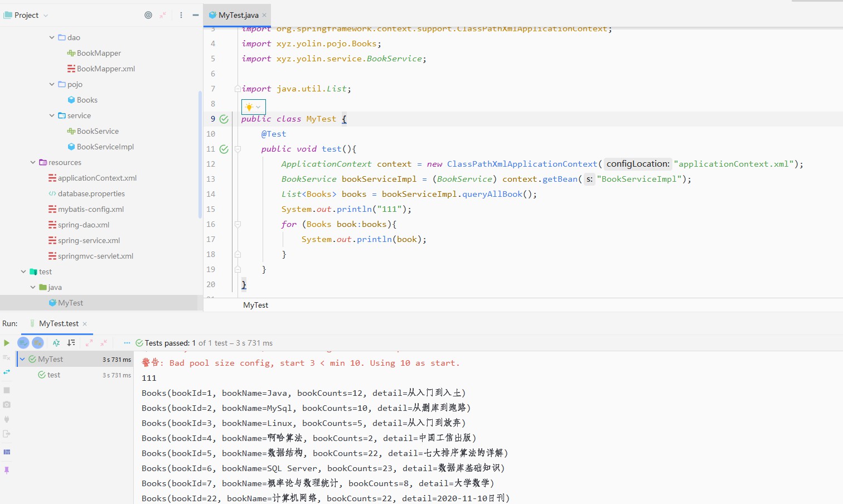843x504 pixels.
Task: Open springmvc-servlet.xml file
Action: coord(95,256)
